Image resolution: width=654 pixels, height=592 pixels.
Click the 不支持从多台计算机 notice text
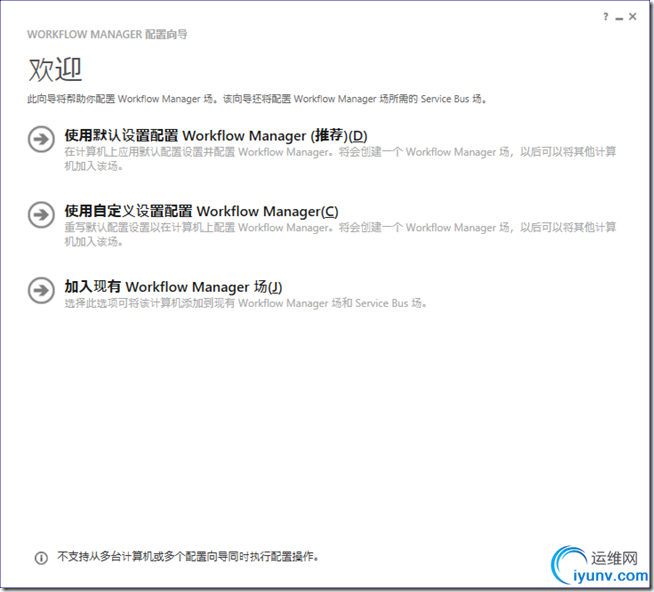188,557
